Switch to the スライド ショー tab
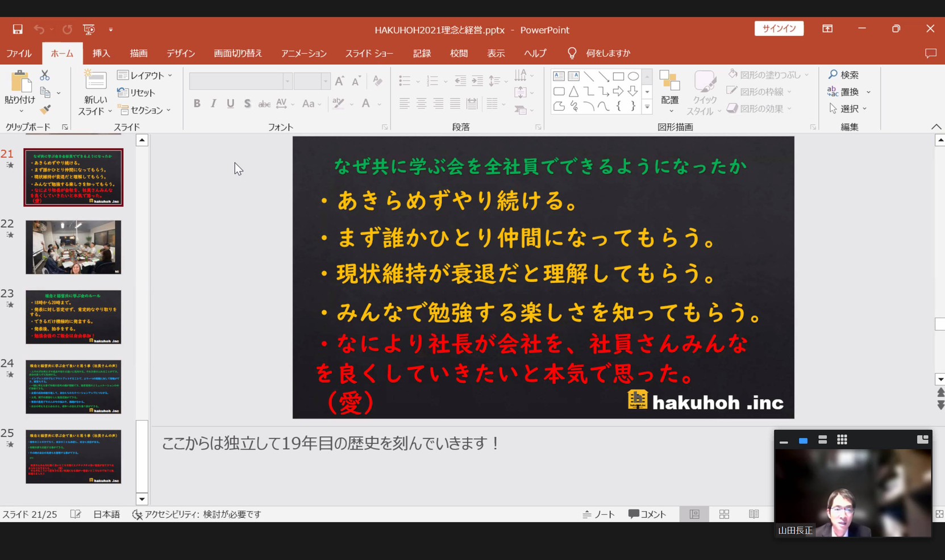This screenshot has width=945, height=560. click(369, 53)
